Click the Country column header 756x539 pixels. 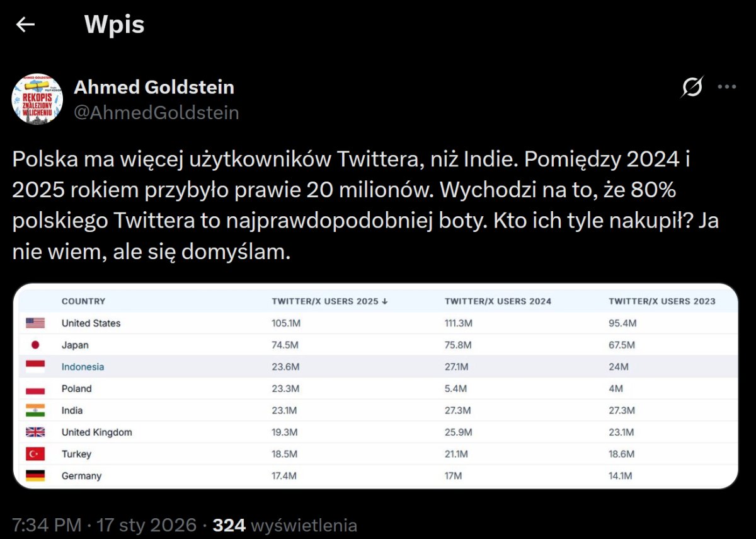(x=83, y=301)
